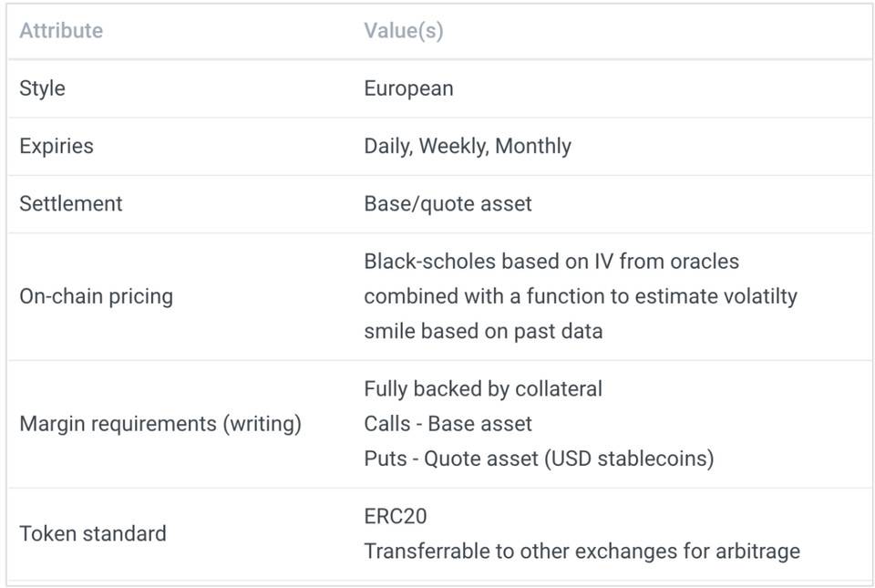Click the Fully backed by collateral text
This screenshot has width=875, height=588.
coord(483,389)
